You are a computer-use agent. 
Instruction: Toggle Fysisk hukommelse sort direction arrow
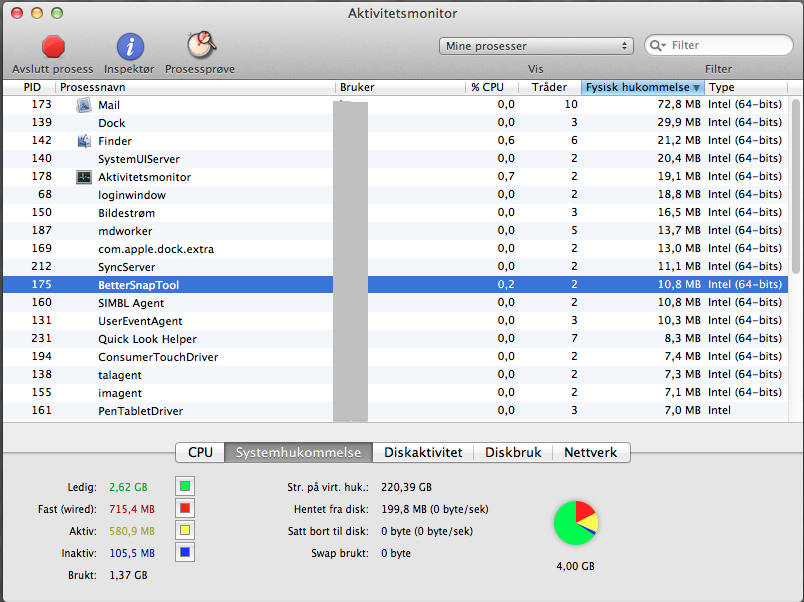[x=696, y=88]
